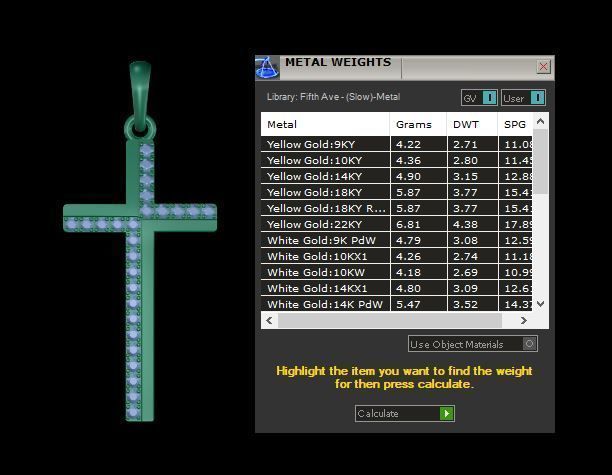This screenshot has height=475, width=612.
Task: Sort by the Metal column header
Action: point(325,125)
